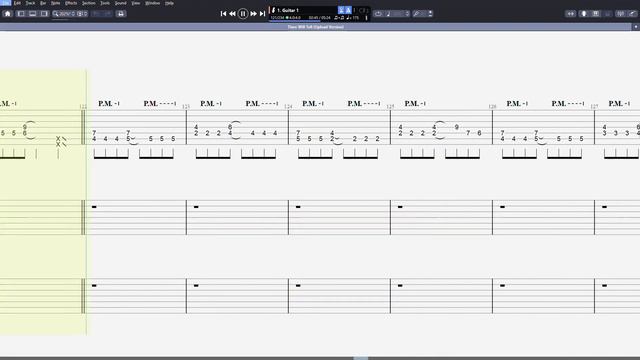Open the Note menu
Screen dimensions: 640x360
pyautogui.click(x=56, y=3)
